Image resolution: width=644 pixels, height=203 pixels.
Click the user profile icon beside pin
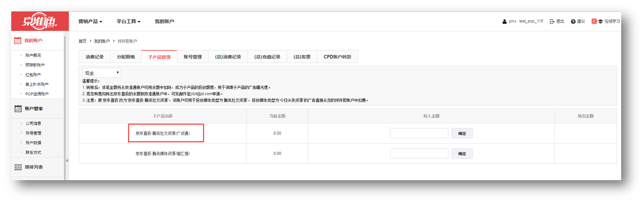click(504, 21)
